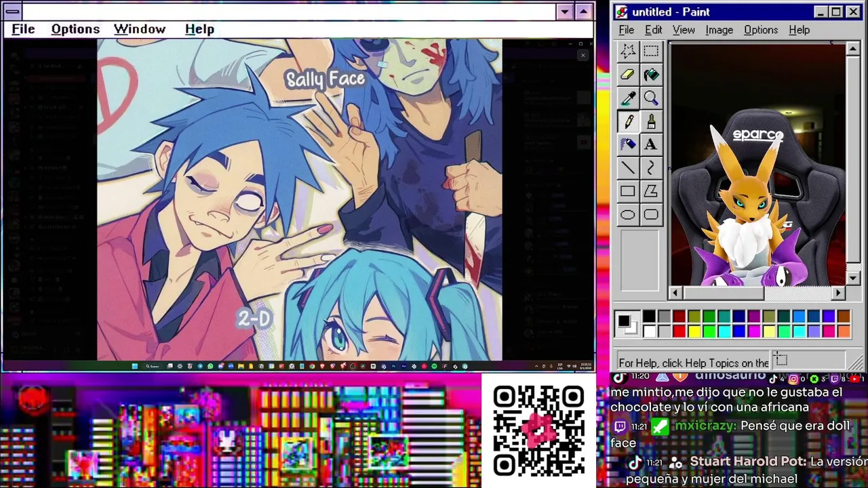Choose the Polygon shape tool
Viewport: 868px width, 488px height.
[651, 191]
